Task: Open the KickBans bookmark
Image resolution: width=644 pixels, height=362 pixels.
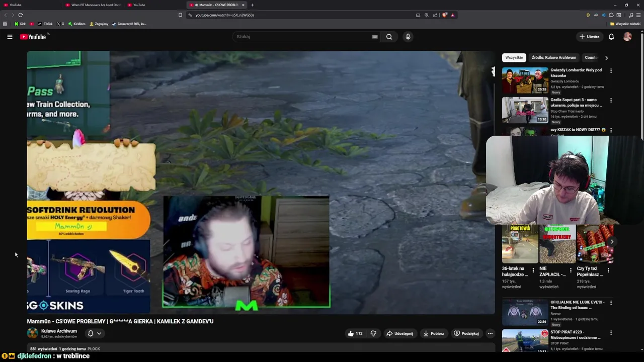Action: (x=77, y=24)
